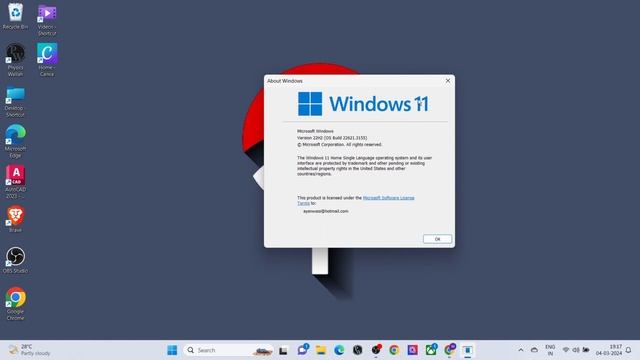The height and width of the screenshot is (360, 640).
Task: Select the Home - Canva desktop shortcut
Action: coord(47,60)
